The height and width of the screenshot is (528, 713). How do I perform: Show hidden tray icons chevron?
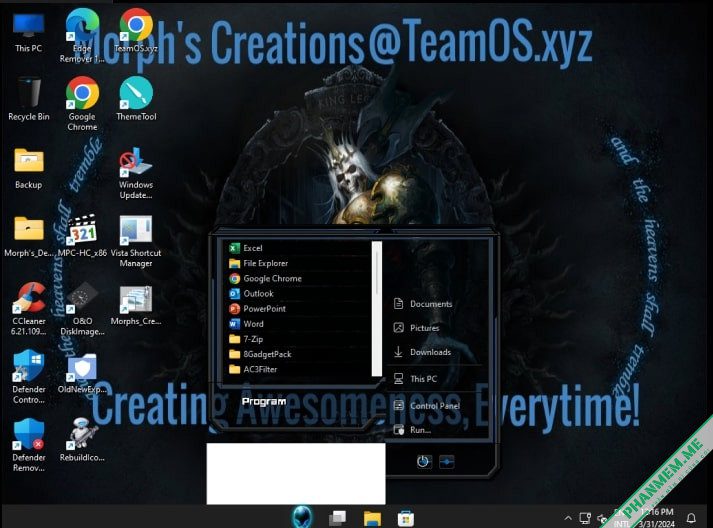568,518
